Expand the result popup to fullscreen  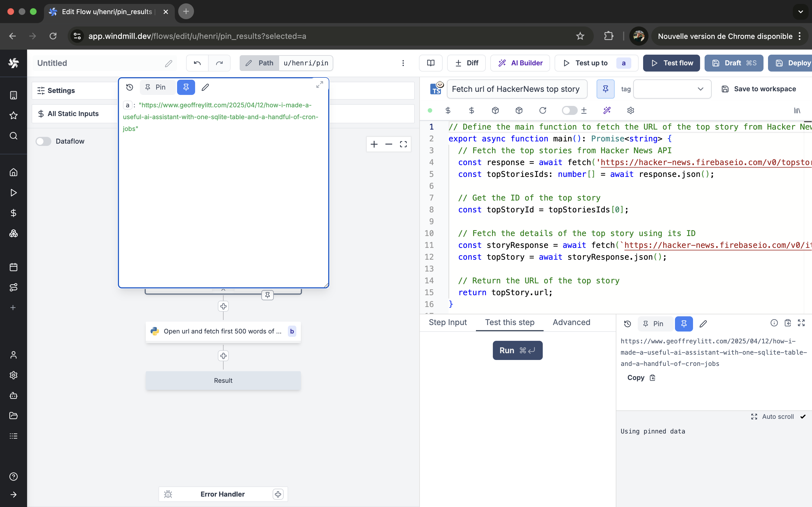tap(319, 85)
